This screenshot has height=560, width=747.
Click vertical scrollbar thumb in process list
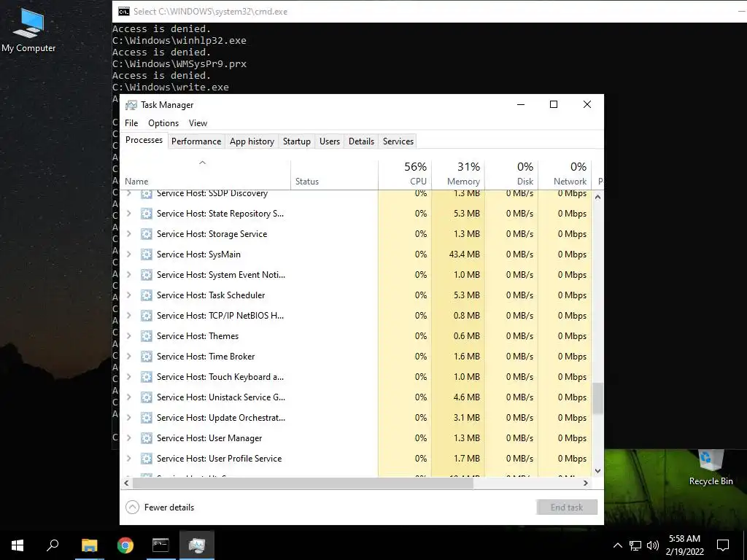[597, 398]
